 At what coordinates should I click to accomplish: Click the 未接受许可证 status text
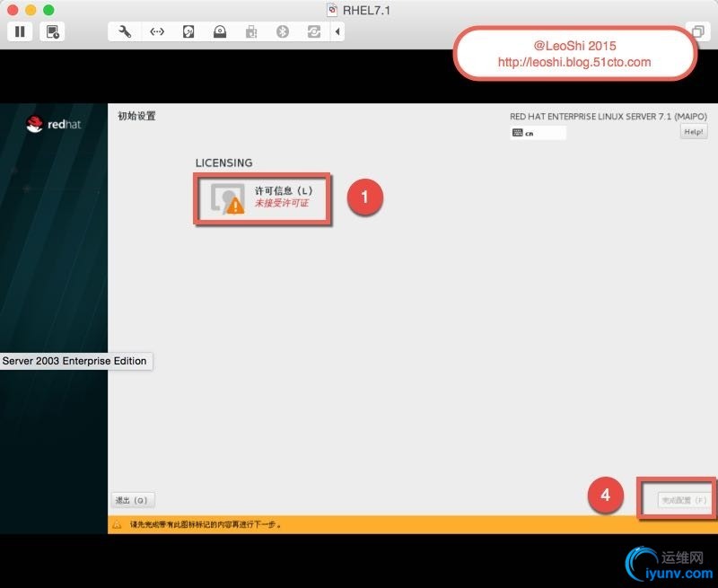(282, 203)
